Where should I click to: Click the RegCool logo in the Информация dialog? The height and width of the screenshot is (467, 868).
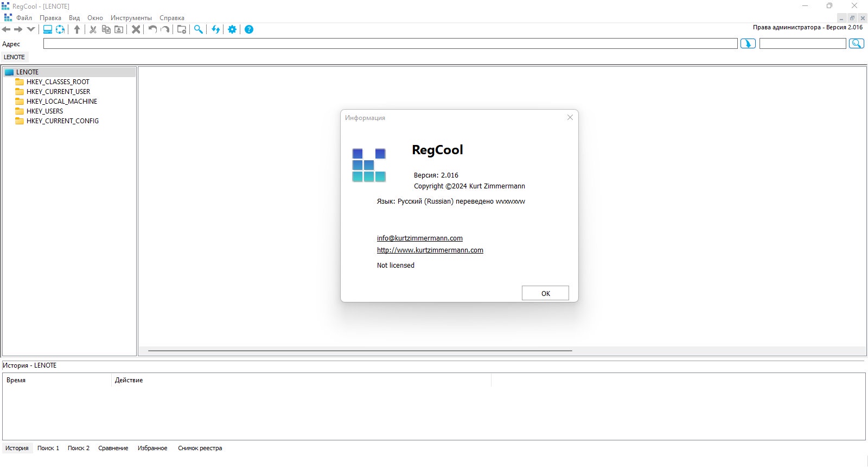coord(369,165)
